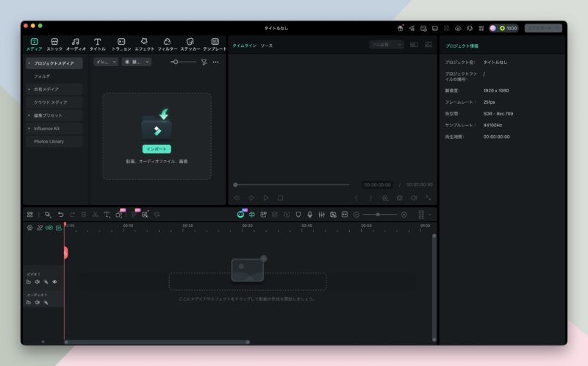The width and height of the screenshot is (588, 366).
Task: Expand the 共有メディア tree item
Action: [x=29, y=89]
